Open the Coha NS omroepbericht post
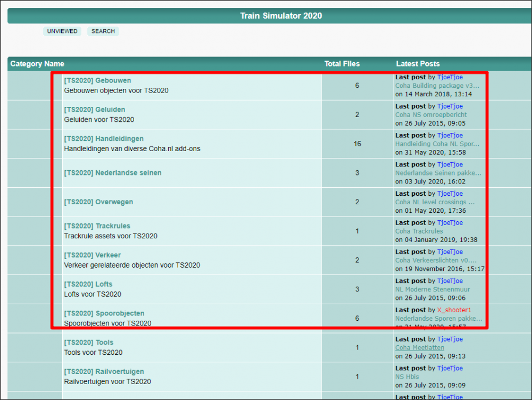This screenshot has width=532, height=400. 431,115
